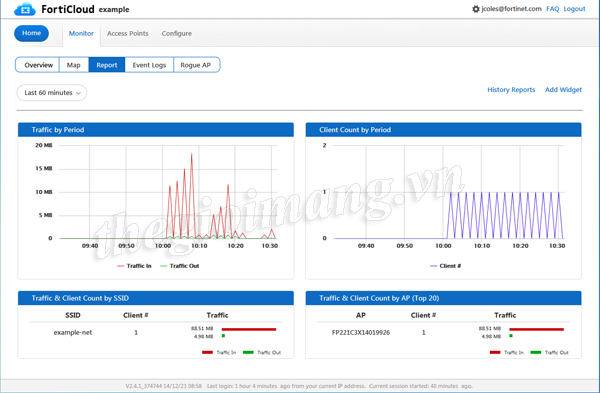Open the History Reports link
The height and width of the screenshot is (393, 600).
click(x=511, y=90)
